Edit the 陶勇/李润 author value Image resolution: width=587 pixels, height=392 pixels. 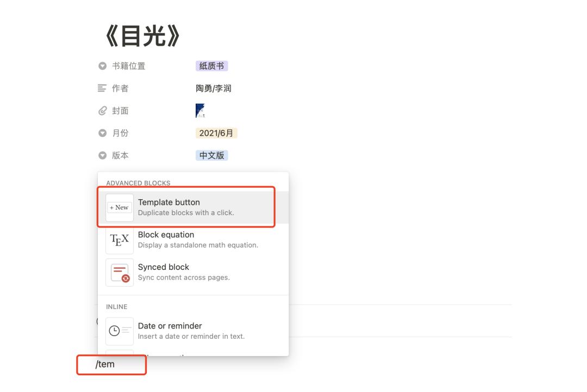[213, 88]
